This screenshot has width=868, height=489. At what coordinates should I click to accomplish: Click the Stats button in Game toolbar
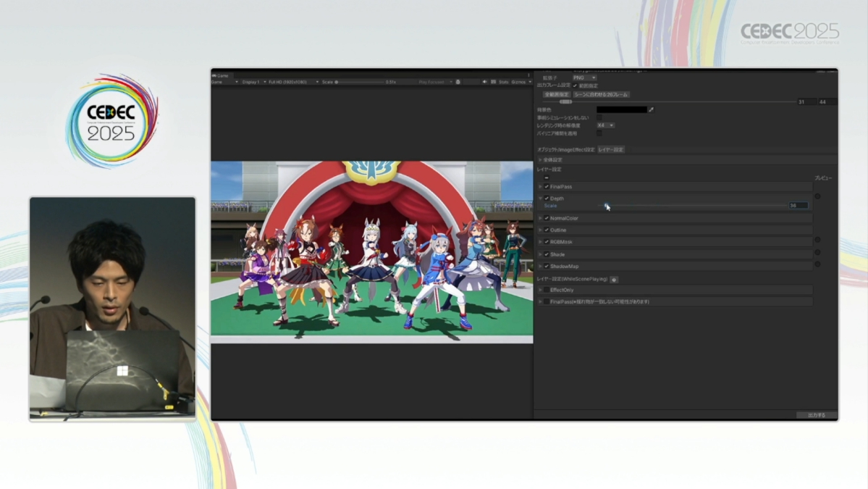(x=503, y=82)
